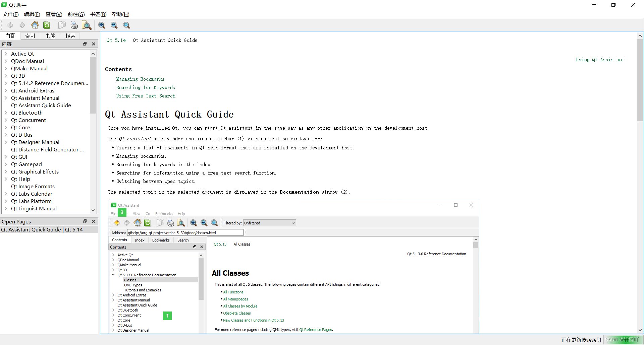
Task: Select Qt D-Bus in contents tree
Action: coord(22,135)
